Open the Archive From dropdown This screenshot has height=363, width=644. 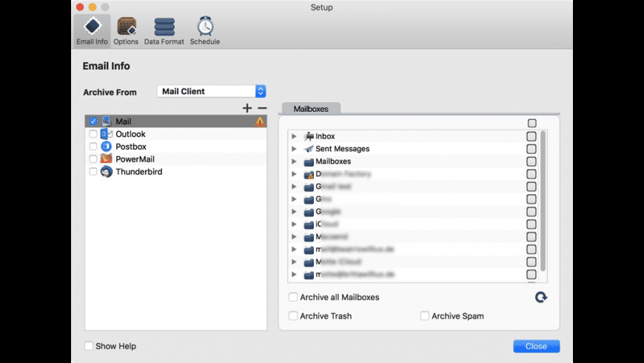[212, 91]
